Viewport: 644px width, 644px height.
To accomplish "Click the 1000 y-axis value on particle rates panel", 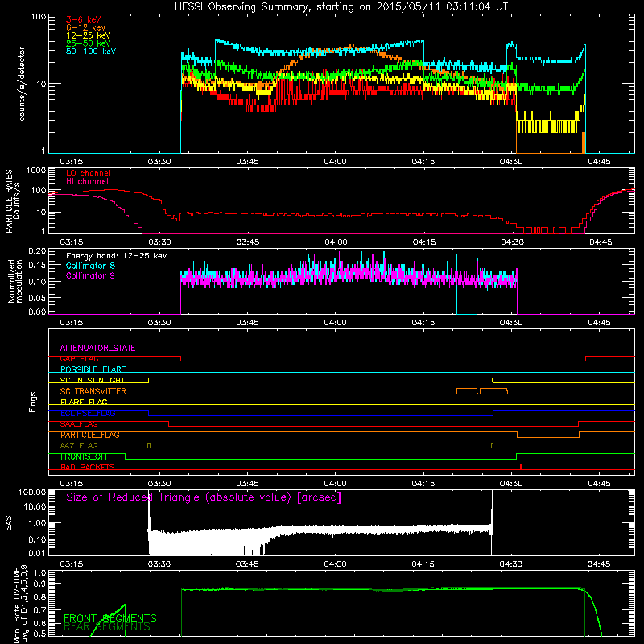I will [x=36, y=171].
